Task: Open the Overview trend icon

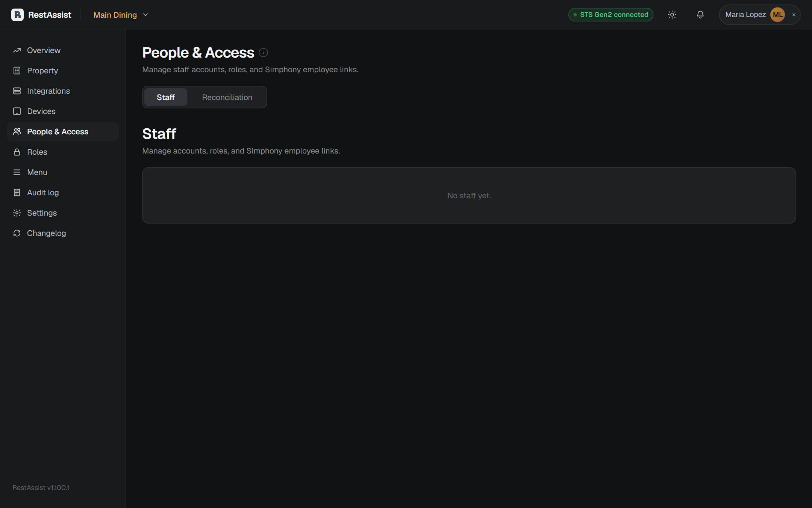Action: click(17, 50)
